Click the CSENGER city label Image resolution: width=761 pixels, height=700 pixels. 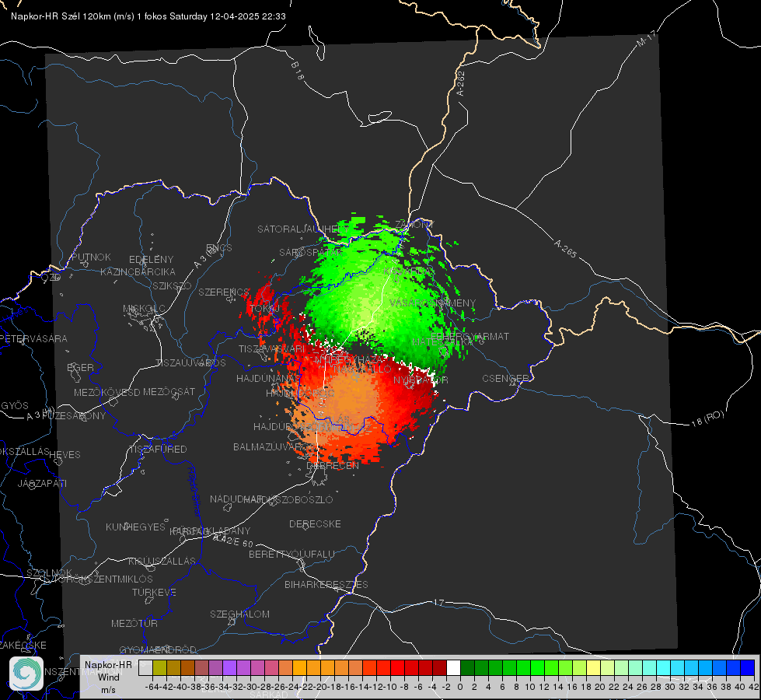click(505, 379)
